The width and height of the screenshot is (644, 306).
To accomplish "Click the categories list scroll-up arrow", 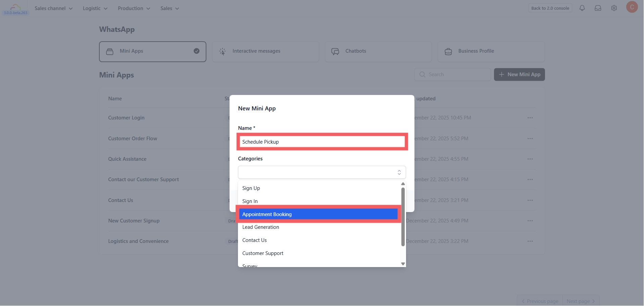I will coord(403,184).
